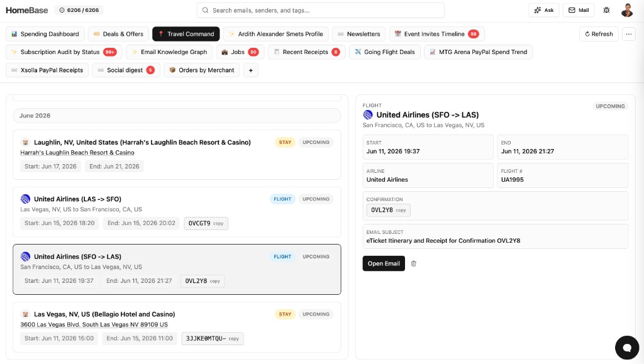The image size is (644, 364).
Task: Open Harrah's Laughlin Beach Resort & Casino link
Action: click(77, 153)
